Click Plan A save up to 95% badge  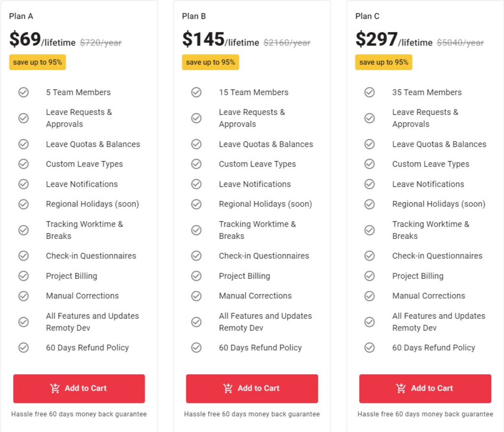click(37, 62)
